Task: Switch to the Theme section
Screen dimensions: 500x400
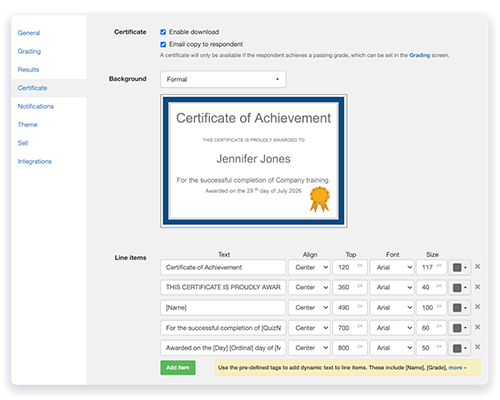Action: (x=28, y=125)
